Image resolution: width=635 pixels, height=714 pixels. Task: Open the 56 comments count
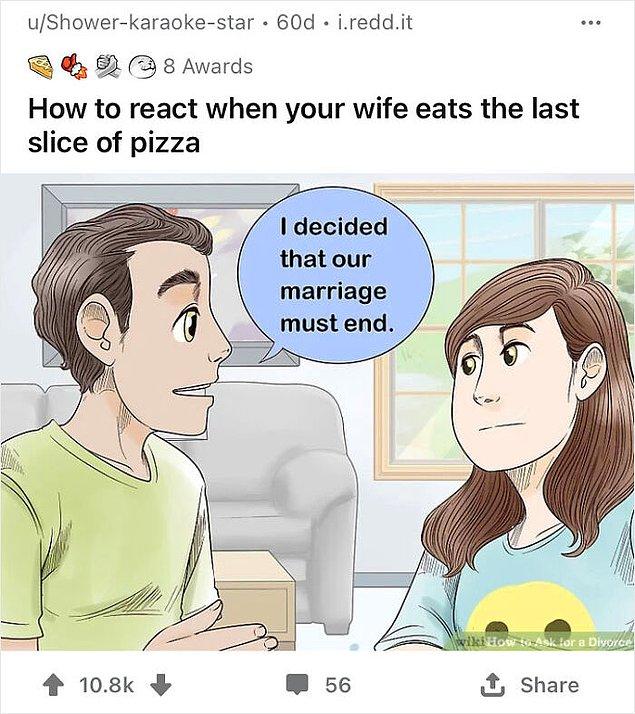click(338, 685)
